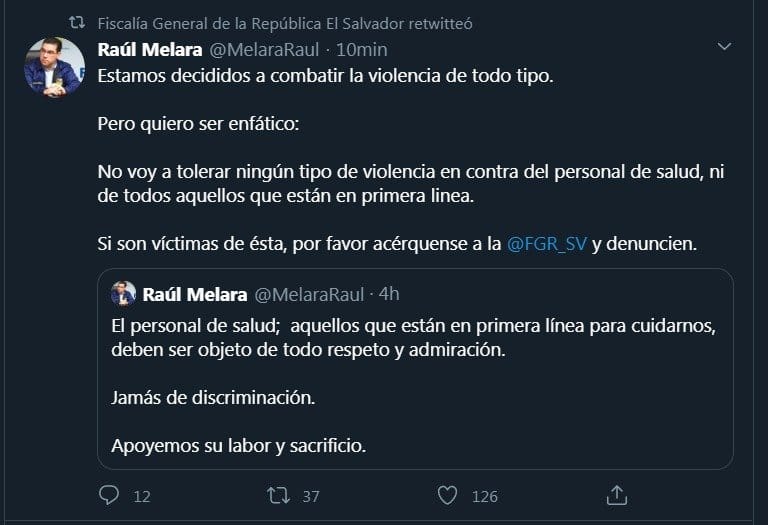This screenshot has height=525, width=768.
Task: Open Raúl Melara's profile avatar
Action: [53, 67]
